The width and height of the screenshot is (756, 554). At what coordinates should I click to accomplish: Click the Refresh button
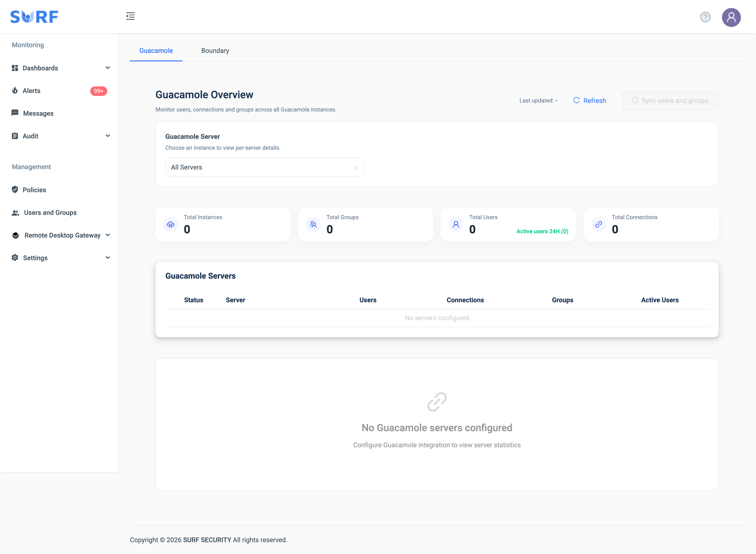pyautogui.click(x=590, y=101)
